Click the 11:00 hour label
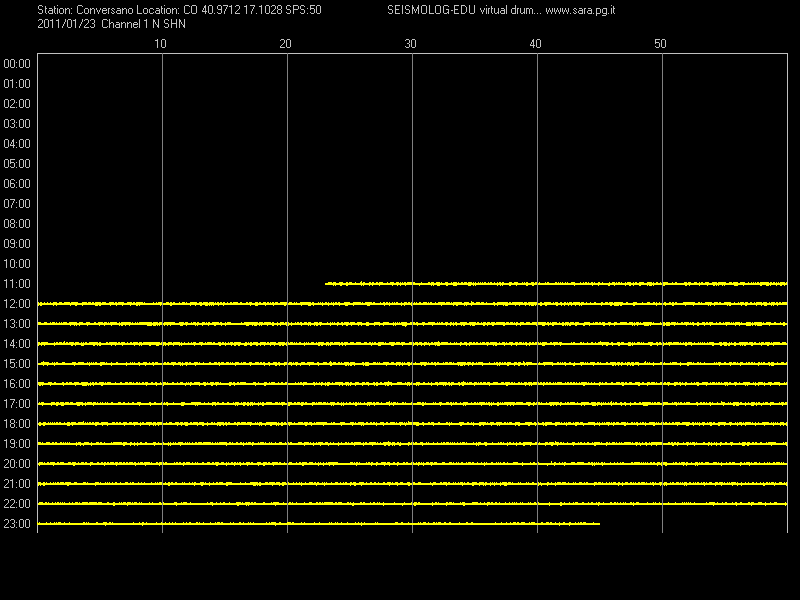Screen dimensions: 800x600 pos(17,284)
